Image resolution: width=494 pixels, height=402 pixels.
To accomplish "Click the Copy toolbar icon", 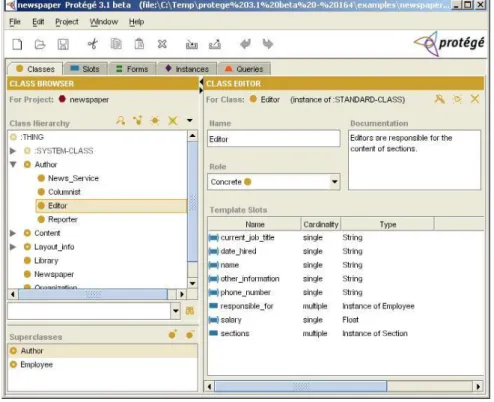I will [116, 44].
